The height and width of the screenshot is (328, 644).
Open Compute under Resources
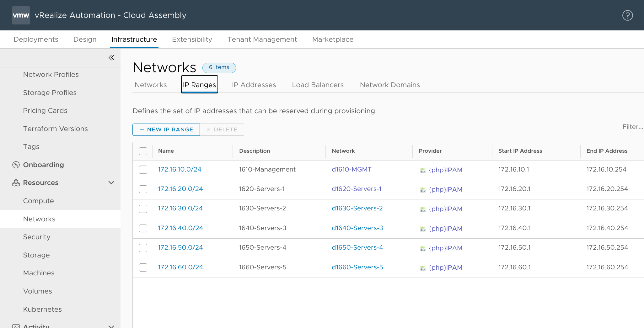click(x=38, y=201)
